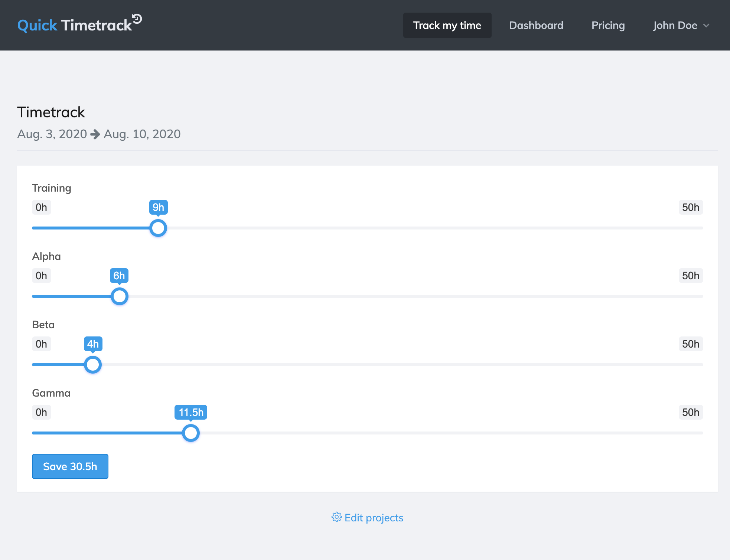Open the John Doe user menu
Viewport: 730px width, 560px height.
point(675,25)
